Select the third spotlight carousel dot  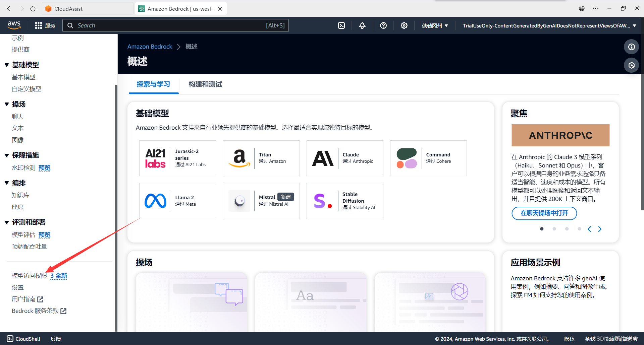[x=567, y=229]
